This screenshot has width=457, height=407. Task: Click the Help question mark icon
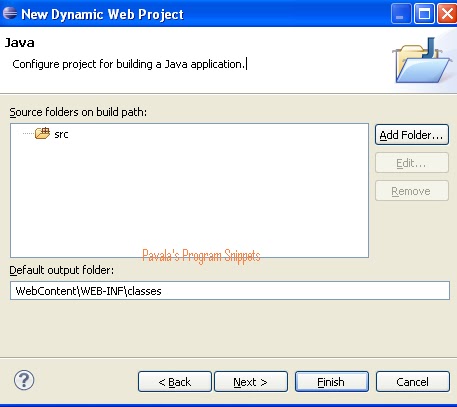tap(24, 380)
